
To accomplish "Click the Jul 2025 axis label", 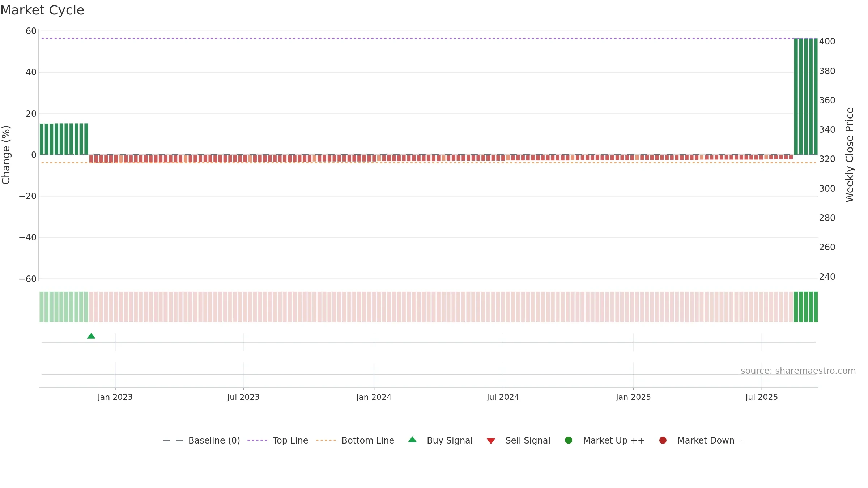I will [762, 397].
